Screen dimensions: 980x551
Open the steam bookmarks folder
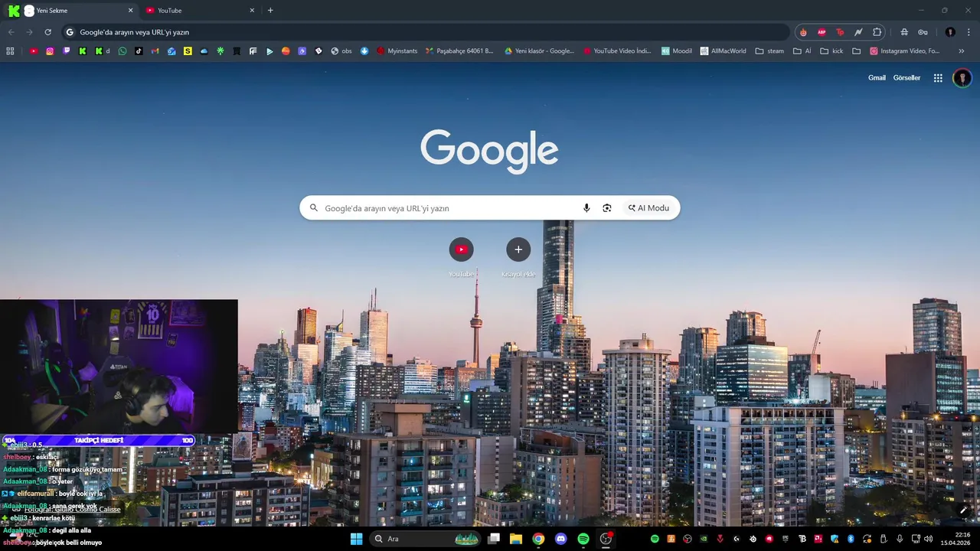click(769, 51)
